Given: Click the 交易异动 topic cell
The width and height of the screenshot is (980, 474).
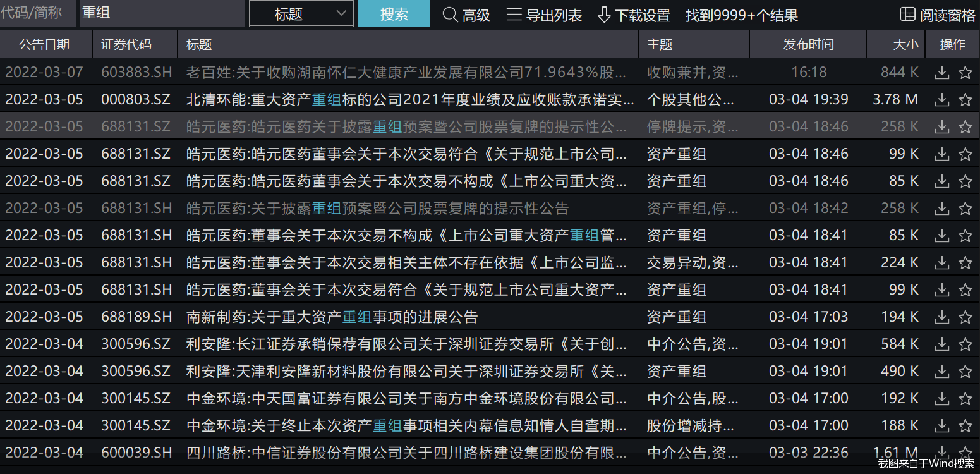Looking at the screenshot, I should 693,263.
